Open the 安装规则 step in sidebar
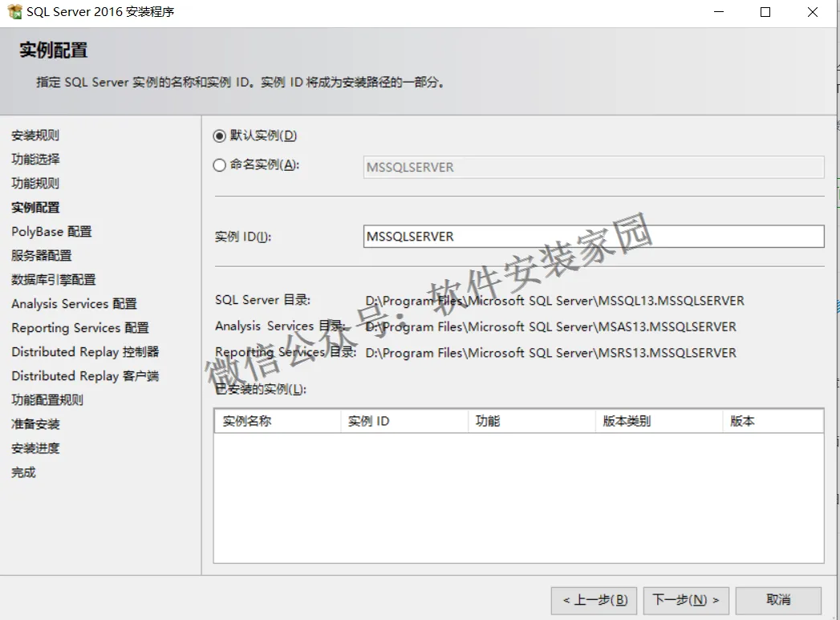Screen dimensions: 840x620 pyautogui.click(x=35, y=136)
